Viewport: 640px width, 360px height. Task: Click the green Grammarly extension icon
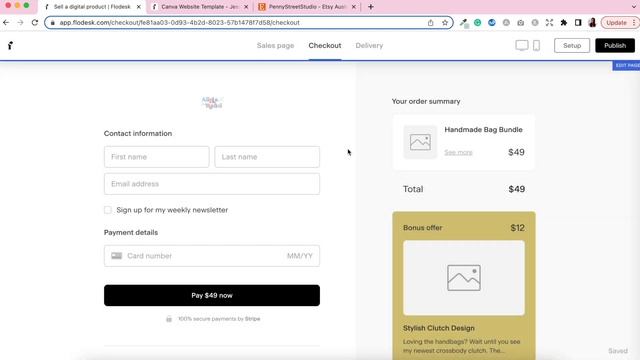[x=478, y=23]
